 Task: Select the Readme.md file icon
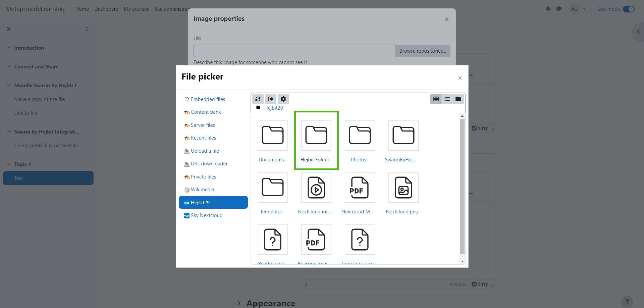[x=272, y=240]
